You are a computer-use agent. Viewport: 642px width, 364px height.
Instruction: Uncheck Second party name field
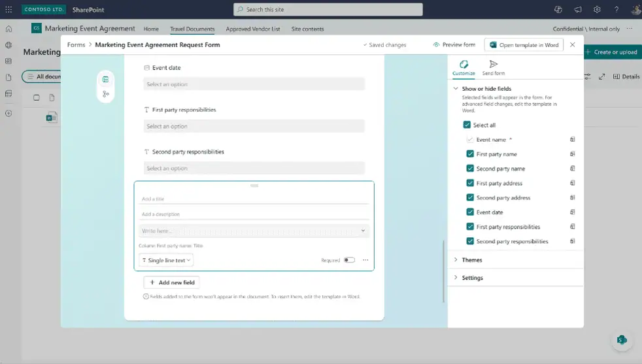click(470, 169)
